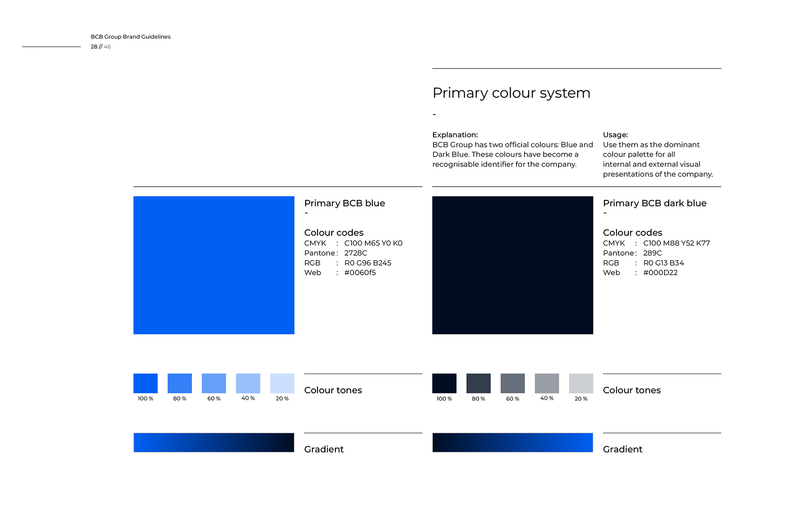Pick the 20 % light grey tone swatch
The width and height of the screenshot is (798, 532).
581,383
